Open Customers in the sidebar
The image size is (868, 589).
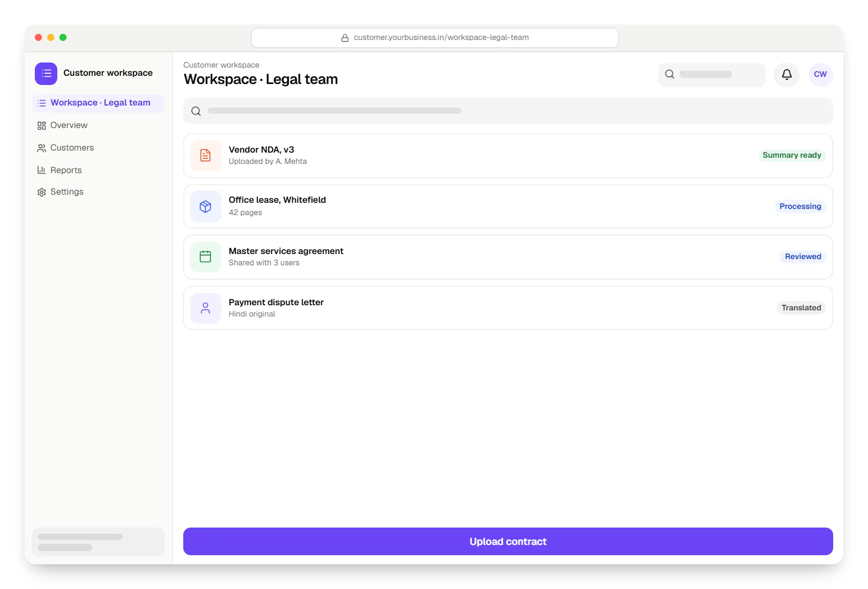98,148
